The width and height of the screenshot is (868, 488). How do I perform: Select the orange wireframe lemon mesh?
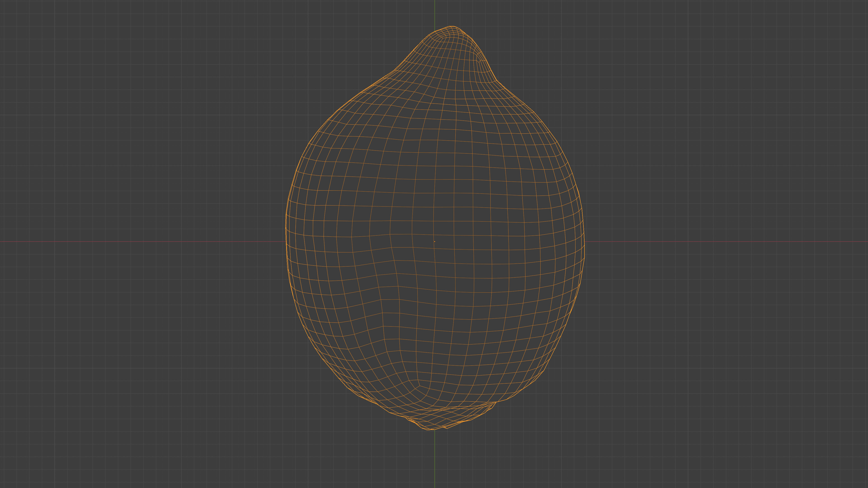point(435,228)
